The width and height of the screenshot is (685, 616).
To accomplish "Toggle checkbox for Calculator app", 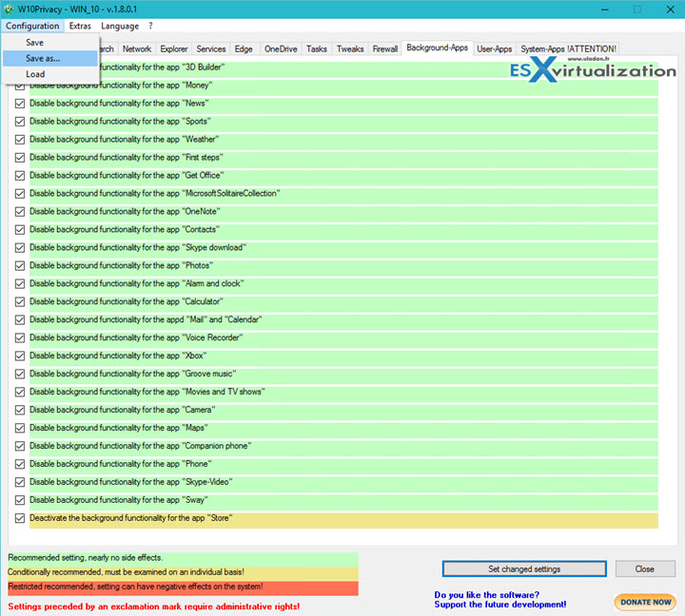I will click(20, 301).
